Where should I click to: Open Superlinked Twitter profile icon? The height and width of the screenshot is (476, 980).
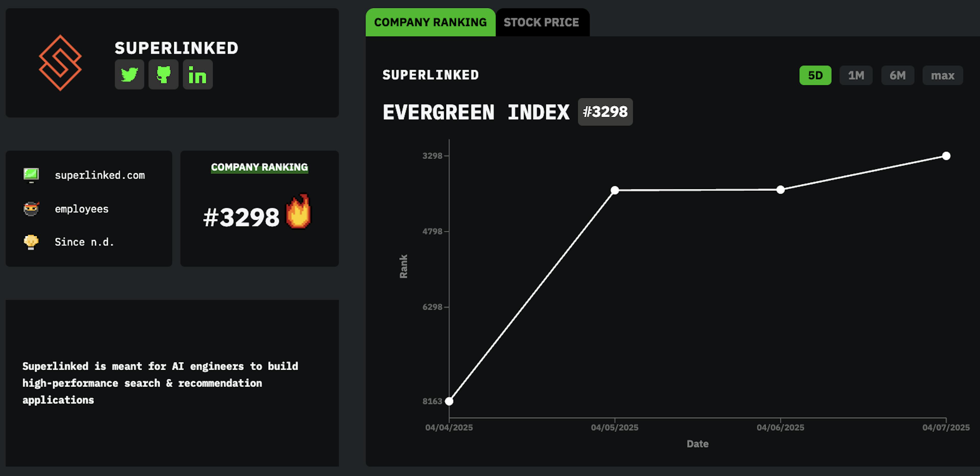pyautogui.click(x=129, y=75)
